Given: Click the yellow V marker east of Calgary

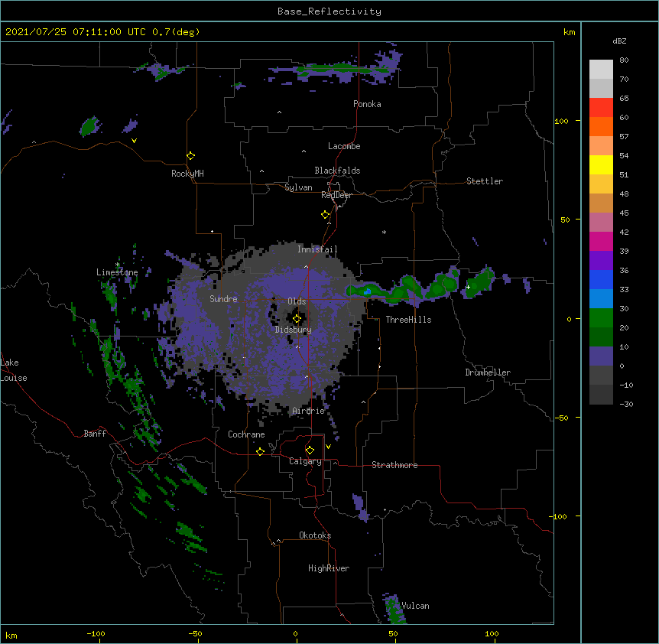Looking at the screenshot, I should pyautogui.click(x=328, y=447).
